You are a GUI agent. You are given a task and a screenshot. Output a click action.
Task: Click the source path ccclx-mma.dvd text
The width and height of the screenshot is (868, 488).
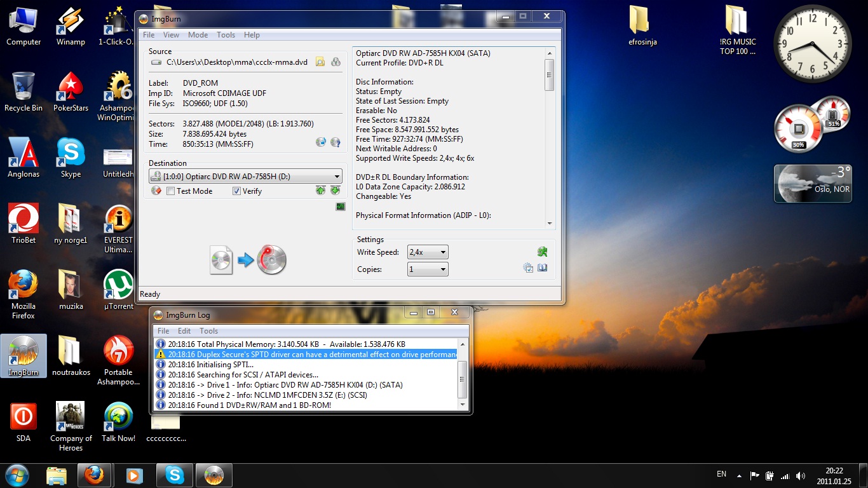point(237,62)
